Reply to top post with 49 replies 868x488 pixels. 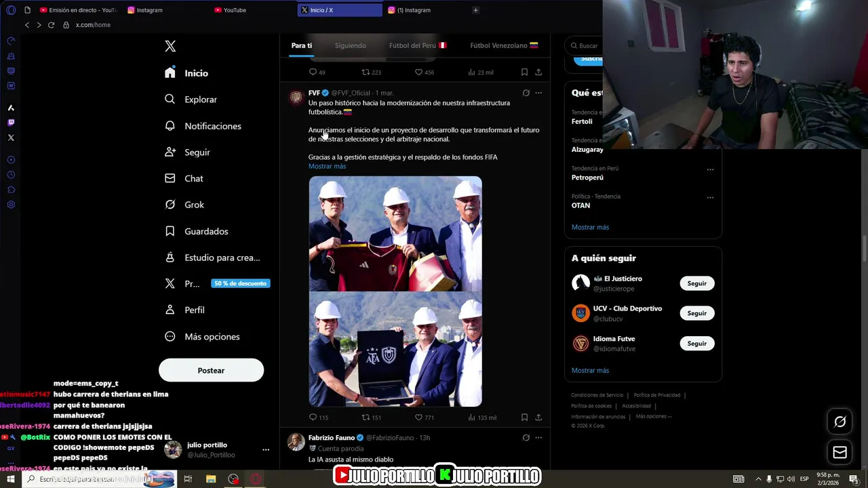pos(317,72)
